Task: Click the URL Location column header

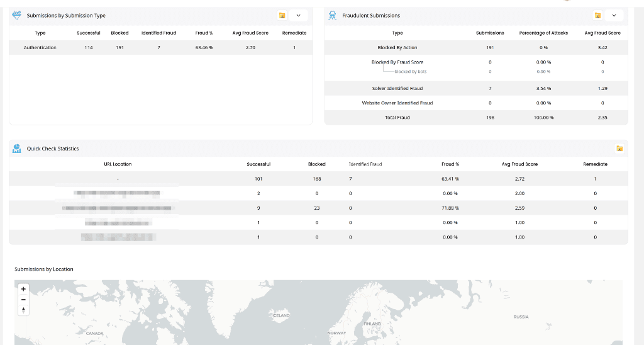Action: tap(118, 164)
